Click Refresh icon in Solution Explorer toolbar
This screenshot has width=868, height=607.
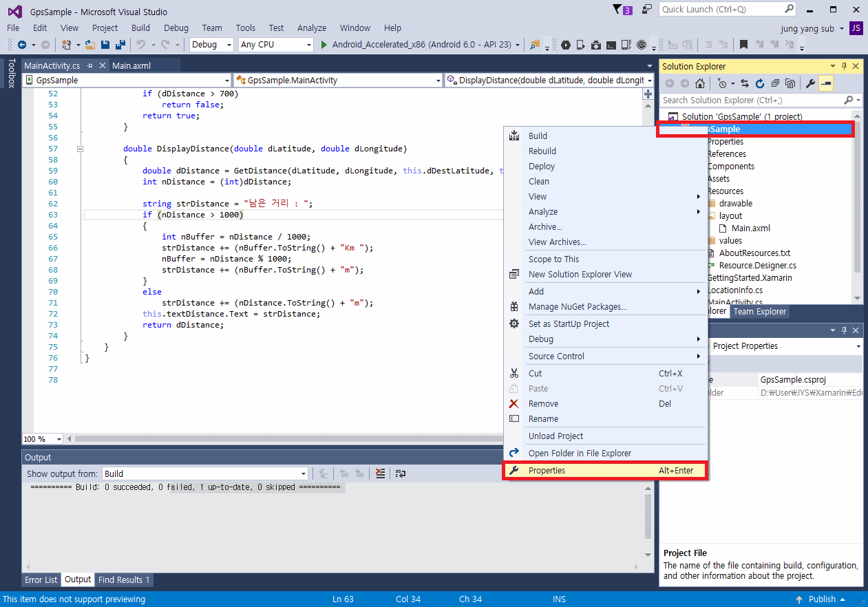tap(760, 83)
